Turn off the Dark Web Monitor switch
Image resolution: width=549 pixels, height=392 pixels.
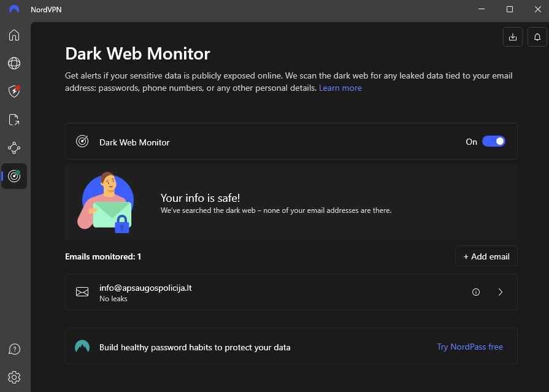[493, 141]
